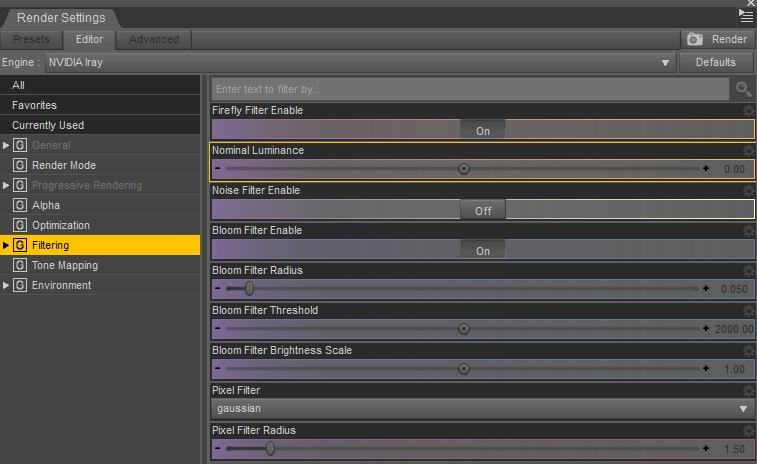This screenshot has width=757, height=464.
Task: Click the Bloom Filter Threshold slider handle
Action: (x=463, y=329)
